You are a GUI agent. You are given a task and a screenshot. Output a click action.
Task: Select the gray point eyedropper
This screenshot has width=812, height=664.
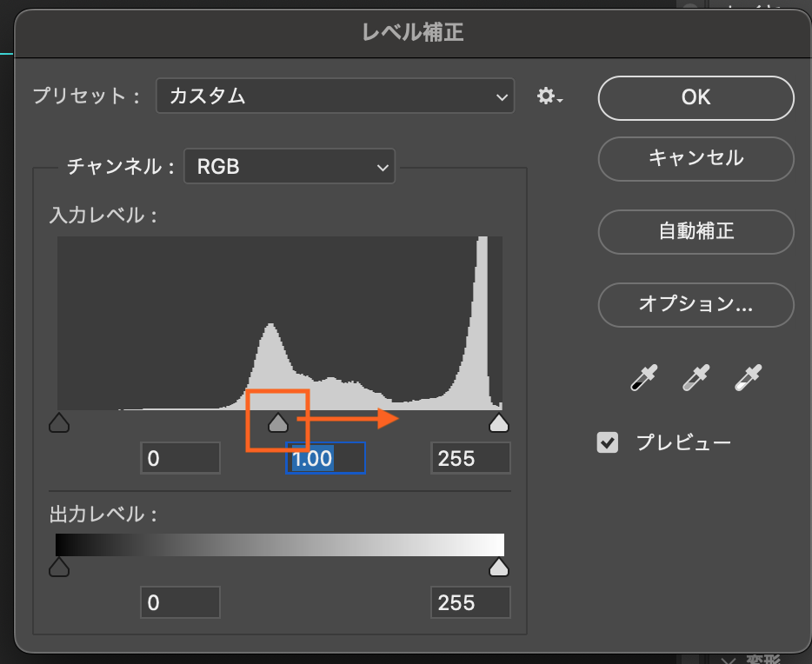coord(696,377)
